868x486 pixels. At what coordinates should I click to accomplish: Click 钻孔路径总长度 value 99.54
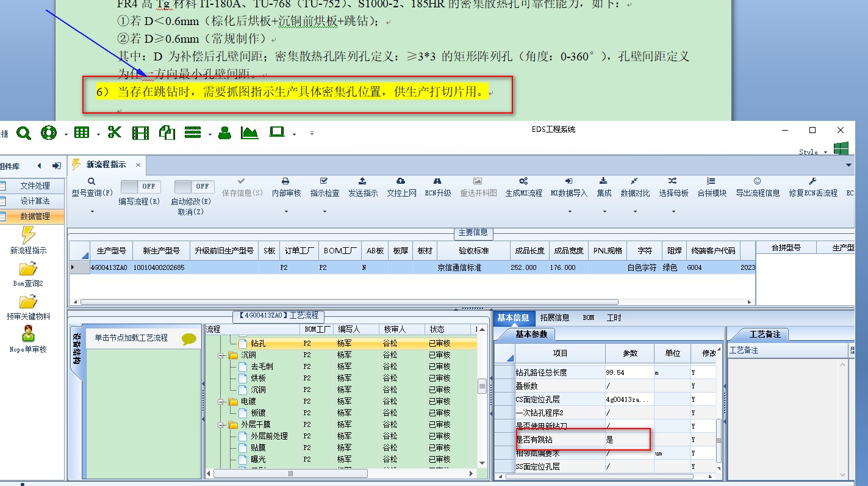coord(629,372)
